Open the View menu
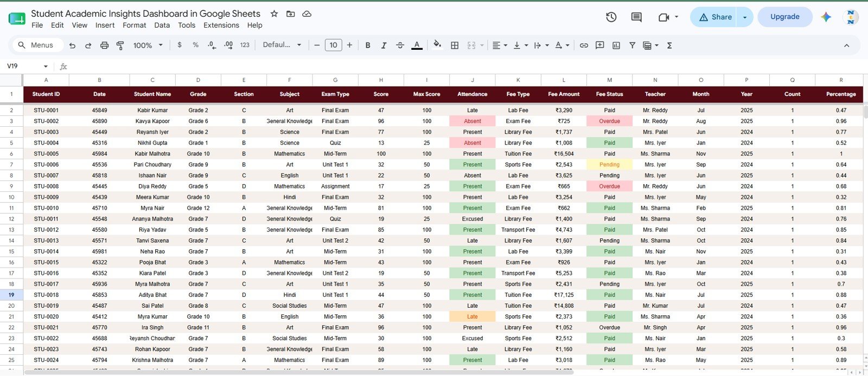Screen dimensions: 868x376 click(79, 25)
